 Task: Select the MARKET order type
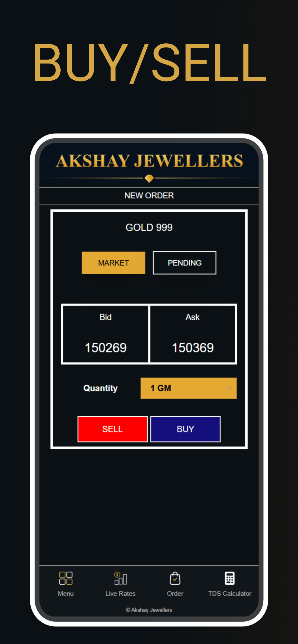pos(113,263)
